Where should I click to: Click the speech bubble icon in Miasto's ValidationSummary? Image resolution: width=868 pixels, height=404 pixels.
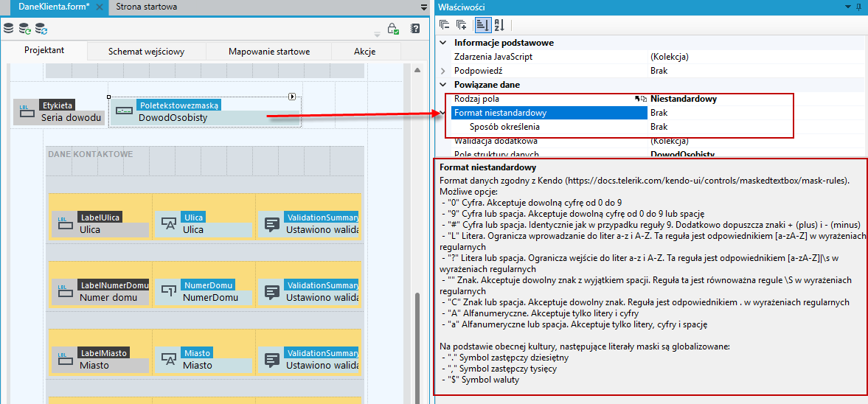271,361
